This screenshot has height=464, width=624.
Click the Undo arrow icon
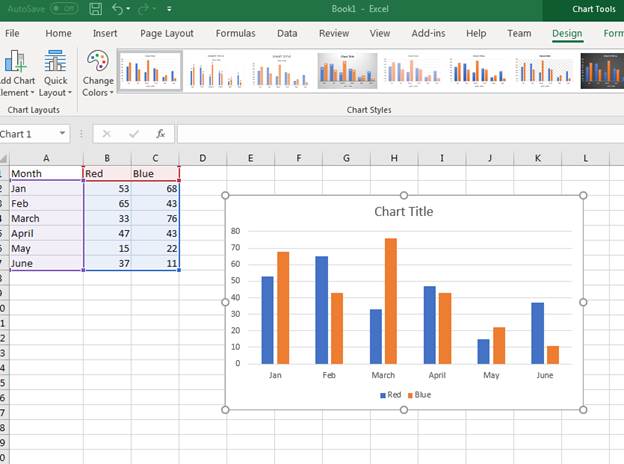pyautogui.click(x=117, y=9)
